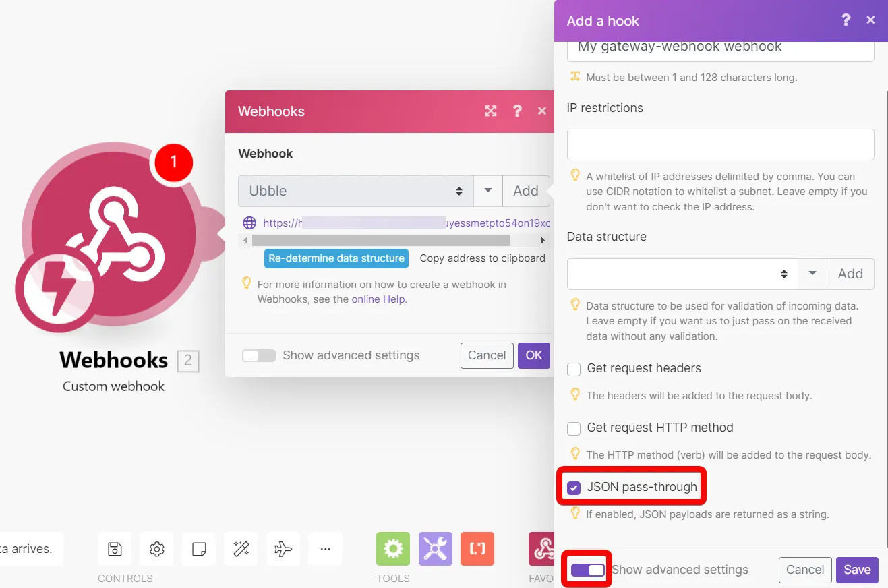Click the Custom webhook subtitle text
Image resolution: width=888 pixels, height=588 pixels.
pos(114,386)
